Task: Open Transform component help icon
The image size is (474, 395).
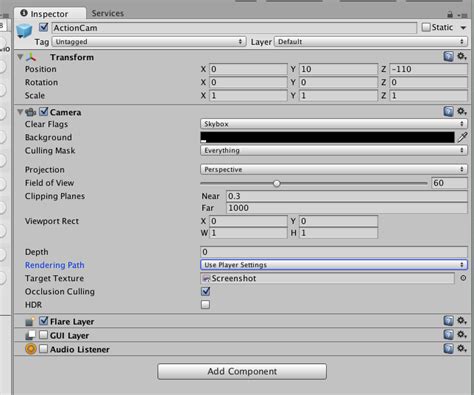Action: [x=449, y=56]
